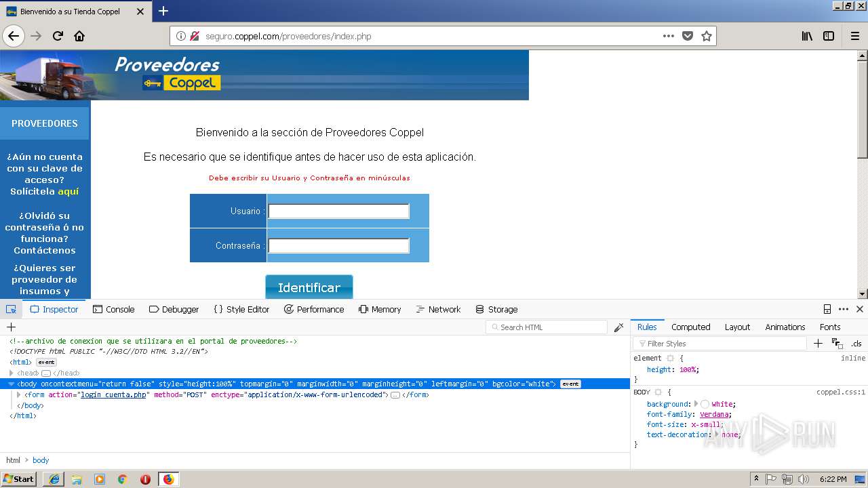Open the browser home page

tap(79, 36)
